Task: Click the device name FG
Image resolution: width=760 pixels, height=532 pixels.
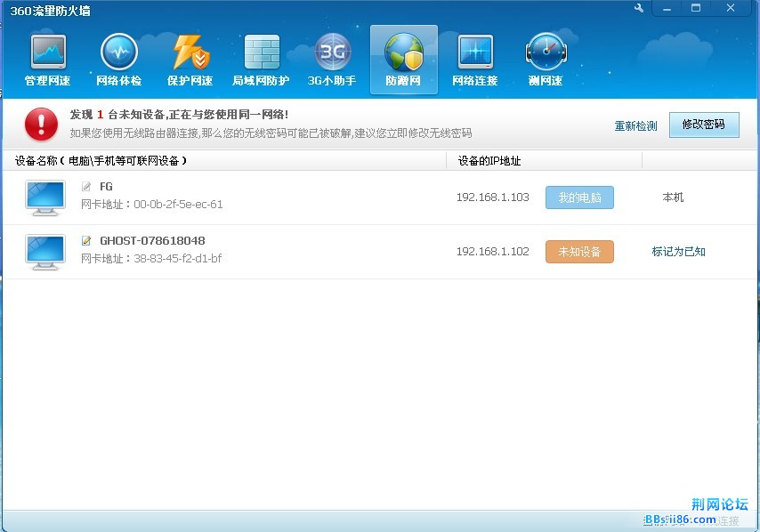Action: click(x=106, y=187)
